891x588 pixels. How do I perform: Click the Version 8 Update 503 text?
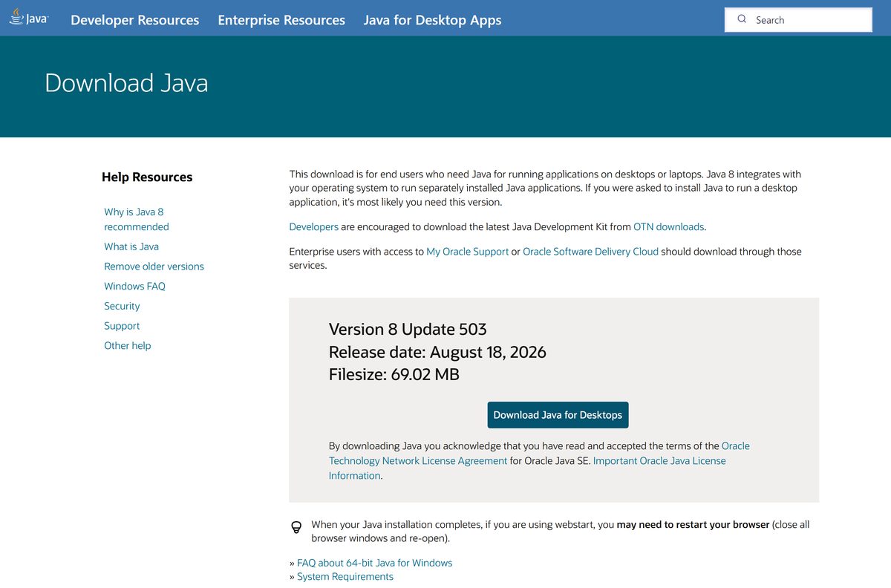[408, 329]
